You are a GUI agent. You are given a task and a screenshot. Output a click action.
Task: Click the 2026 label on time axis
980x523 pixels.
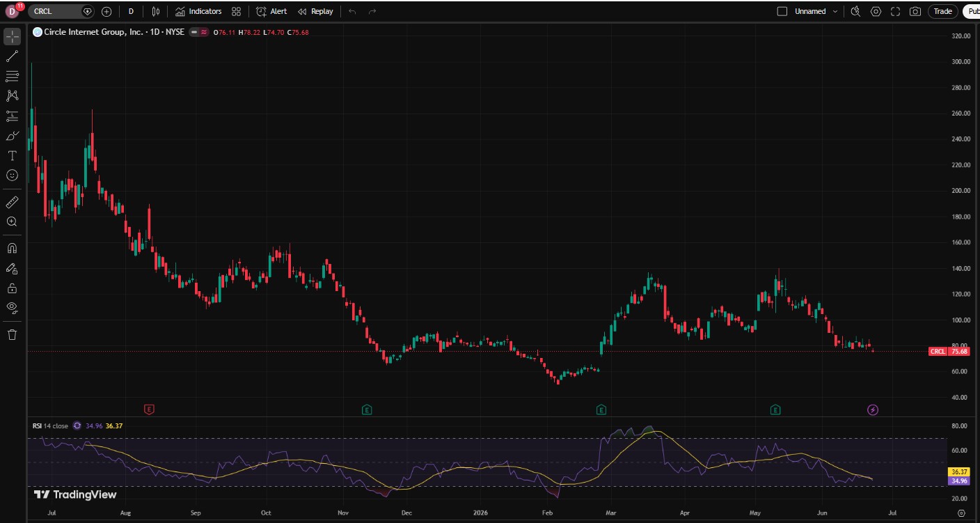[480, 513]
